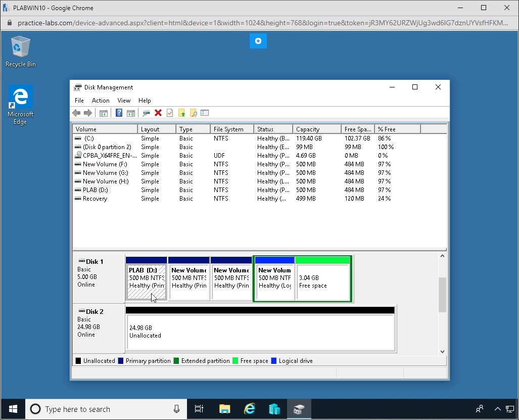Open People icon in system tray
519x420 pixels.
click(x=480, y=409)
